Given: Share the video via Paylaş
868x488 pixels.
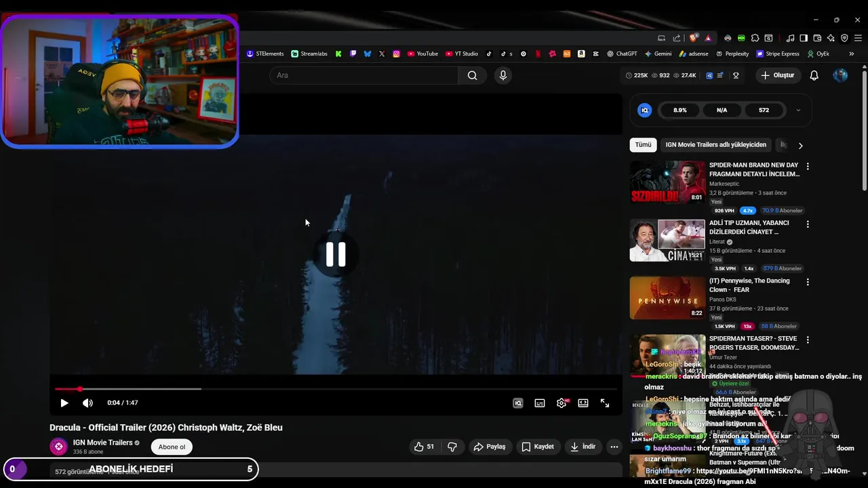Looking at the screenshot, I should tap(490, 447).
